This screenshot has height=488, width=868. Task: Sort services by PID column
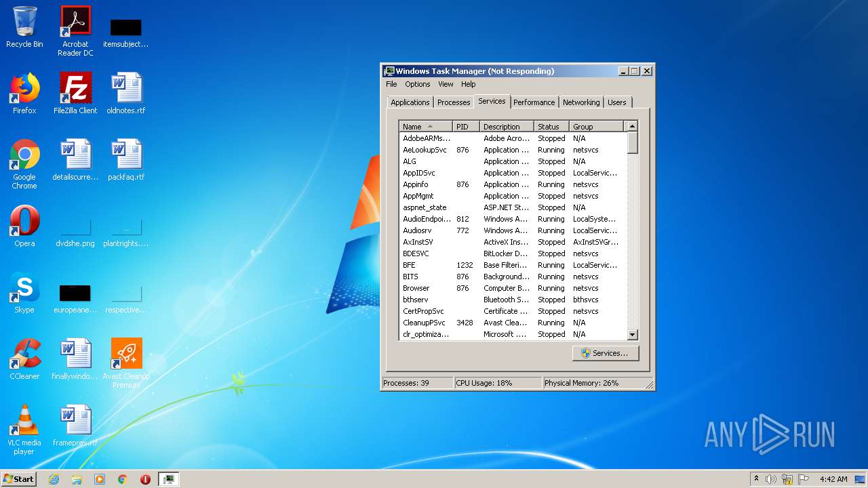pos(466,127)
